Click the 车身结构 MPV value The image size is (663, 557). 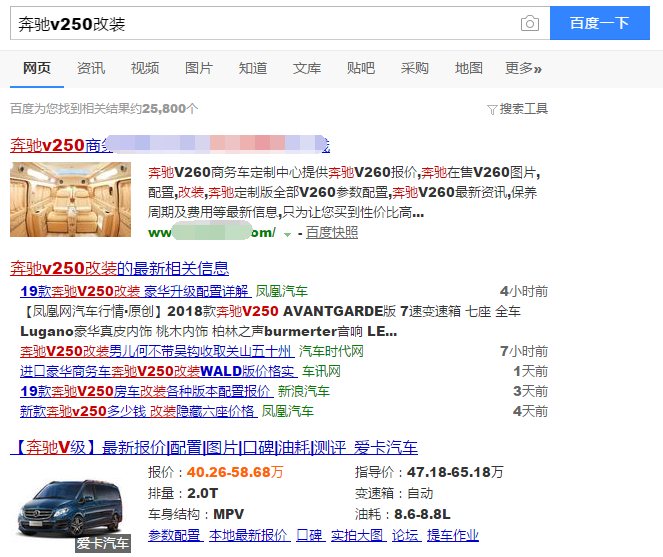[x=229, y=514]
